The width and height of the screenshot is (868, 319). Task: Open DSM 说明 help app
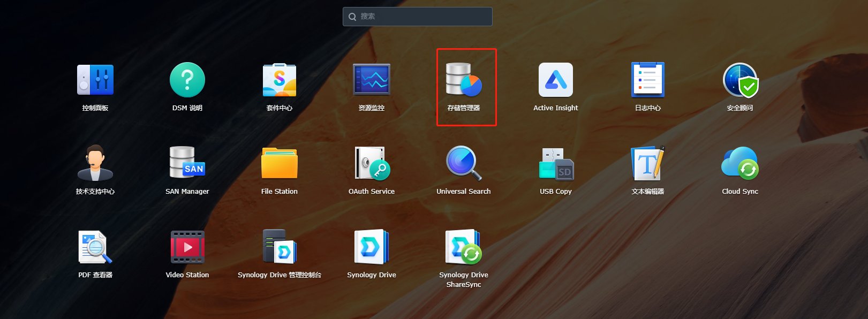tap(187, 80)
